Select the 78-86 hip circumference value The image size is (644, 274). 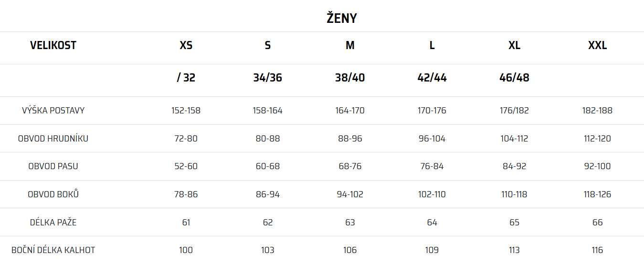(x=186, y=194)
